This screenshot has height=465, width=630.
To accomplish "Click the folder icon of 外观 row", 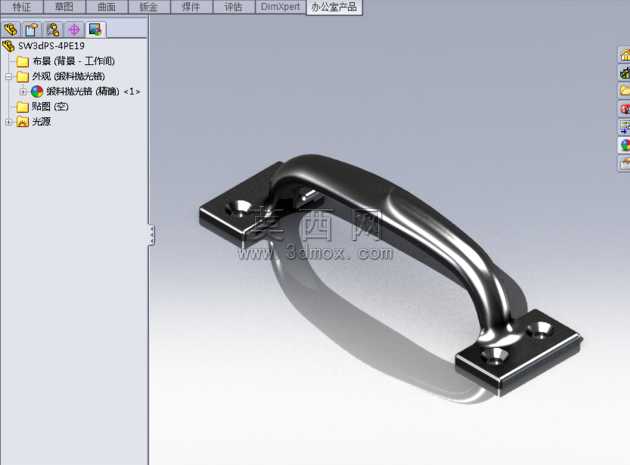I will tap(22, 76).
